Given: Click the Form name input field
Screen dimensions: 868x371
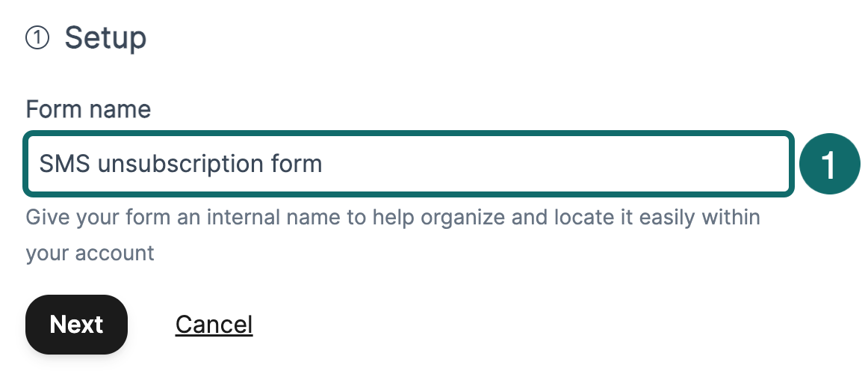Looking at the screenshot, I should pos(407,163).
